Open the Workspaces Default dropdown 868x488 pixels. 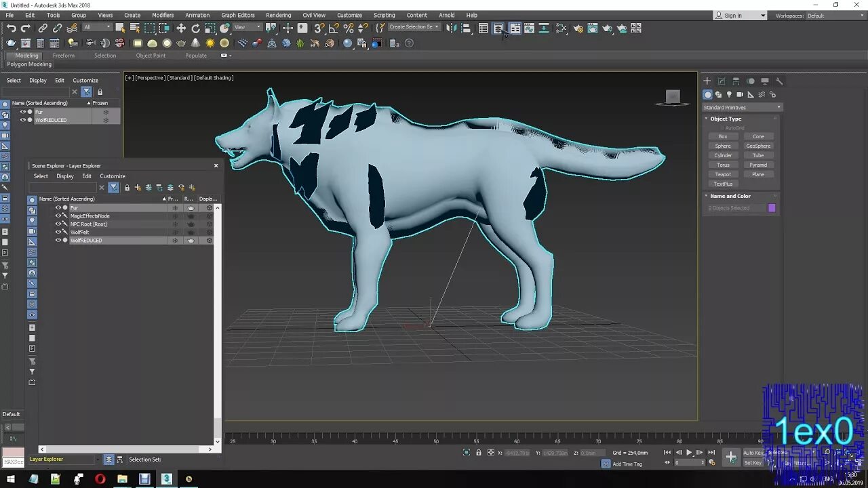[x=834, y=16]
